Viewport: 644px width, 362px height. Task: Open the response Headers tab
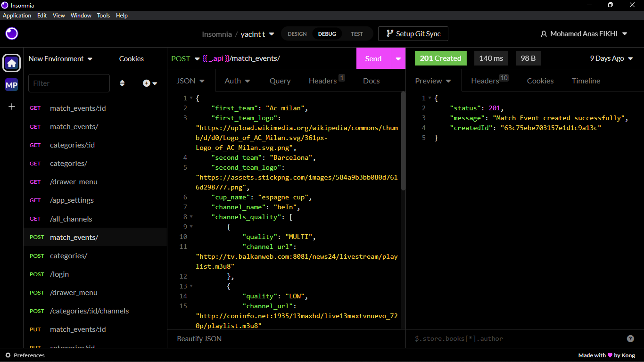(x=489, y=81)
